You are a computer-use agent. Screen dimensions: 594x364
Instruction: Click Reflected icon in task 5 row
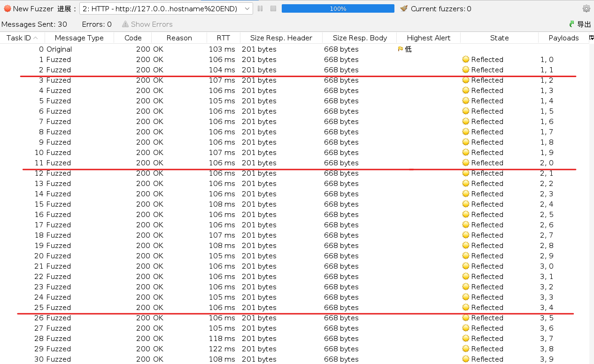click(466, 101)
